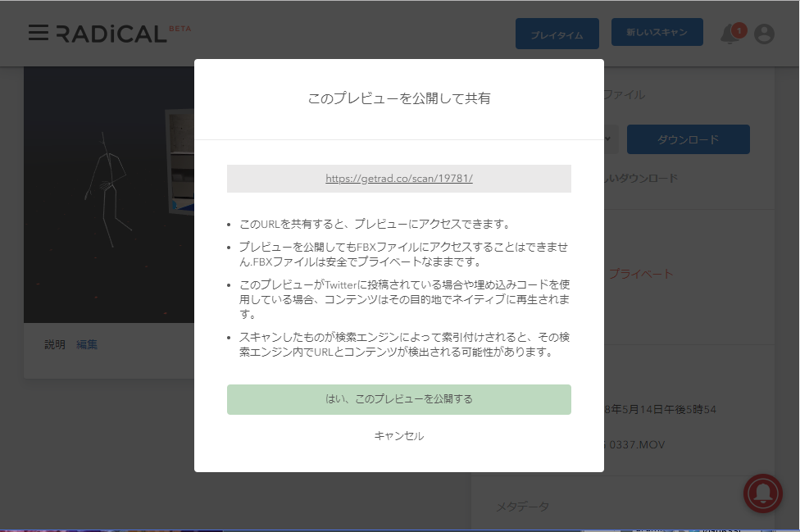The height and width of the screenshot is (532, 800).
Task: Click the プレイタイム button
Action: 557,34
